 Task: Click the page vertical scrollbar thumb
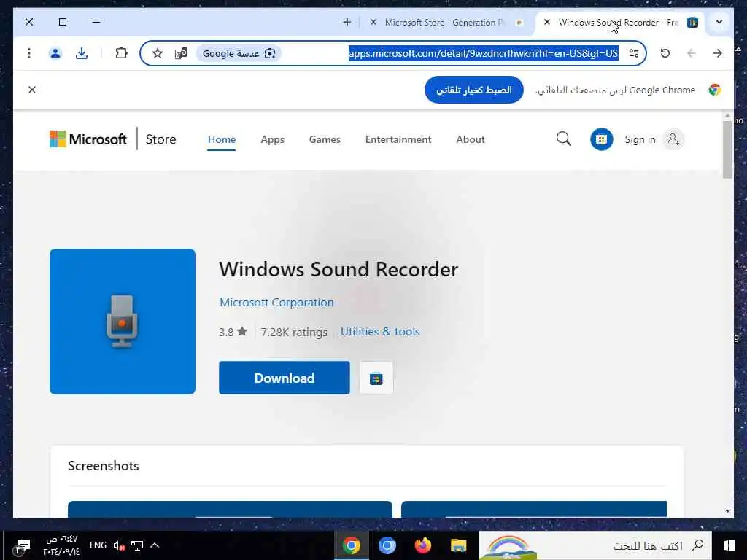coord(727,150)
